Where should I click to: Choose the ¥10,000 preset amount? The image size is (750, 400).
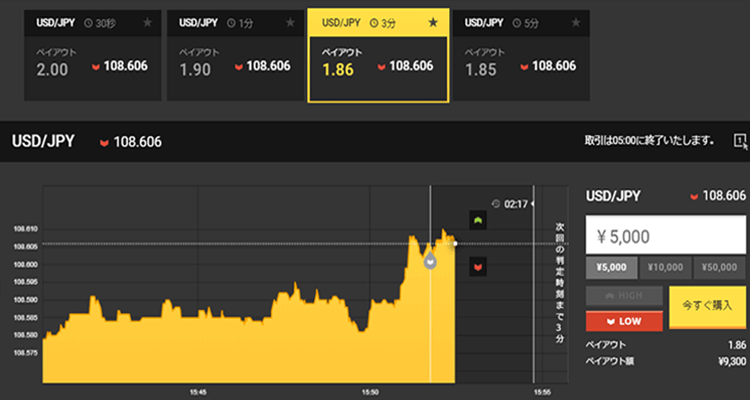[x=665, y=267]
